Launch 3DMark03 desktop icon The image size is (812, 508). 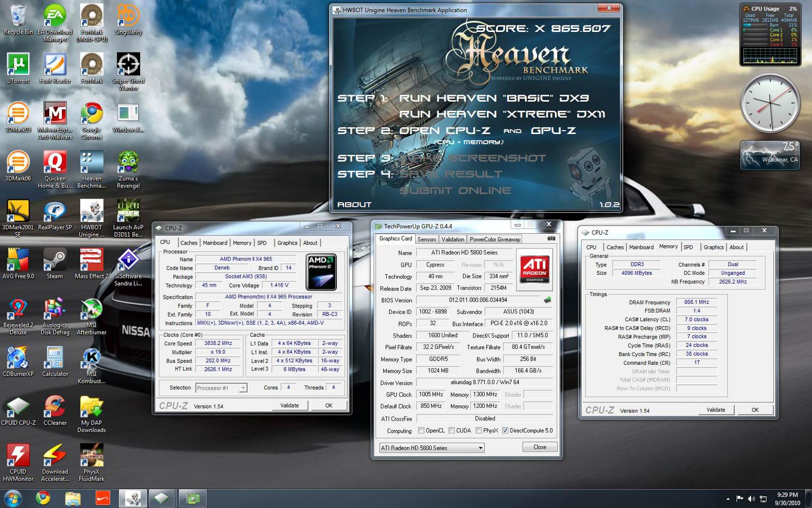click(x=18, y=117)
